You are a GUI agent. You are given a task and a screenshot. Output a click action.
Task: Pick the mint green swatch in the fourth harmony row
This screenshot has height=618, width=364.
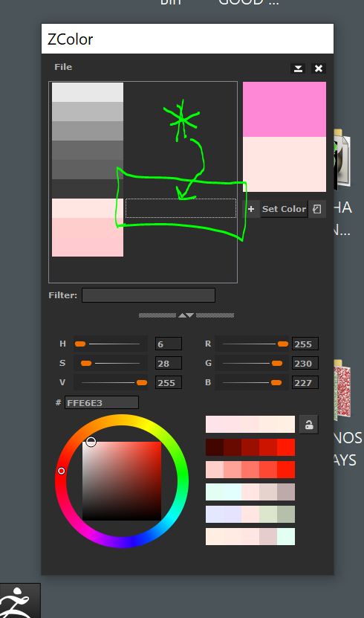coord(215,492)
